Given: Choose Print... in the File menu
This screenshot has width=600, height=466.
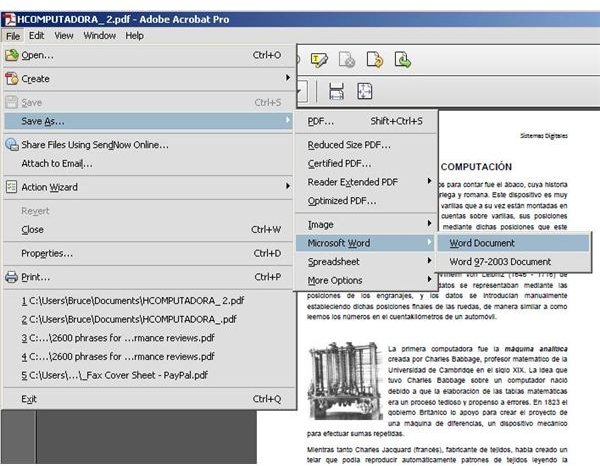Looking at the screenshot, I should pyautogui.click(x=148, y=277).
